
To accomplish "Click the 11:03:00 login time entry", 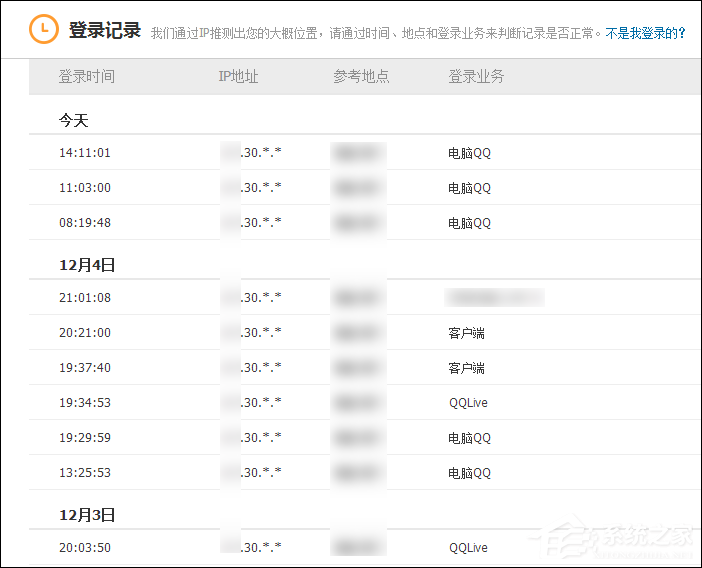I will click(x=85, y=188).
